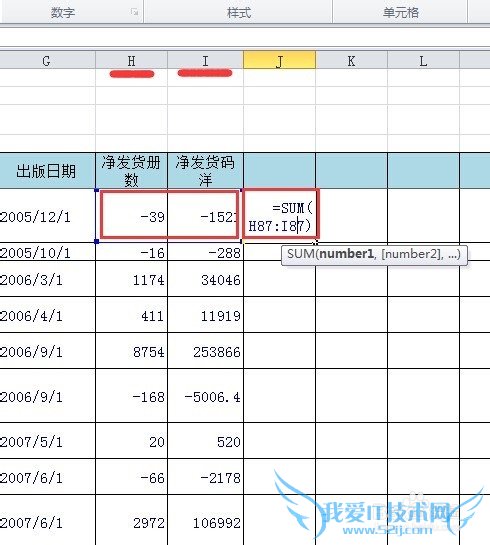Select cell with value 520

coord(205,441)
